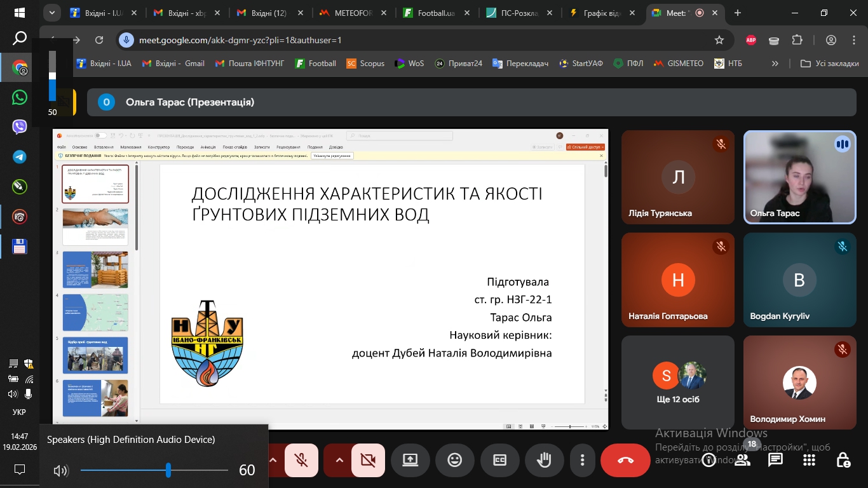Open Спільний доступ sharing in PowerPoint

click(585, 146)
